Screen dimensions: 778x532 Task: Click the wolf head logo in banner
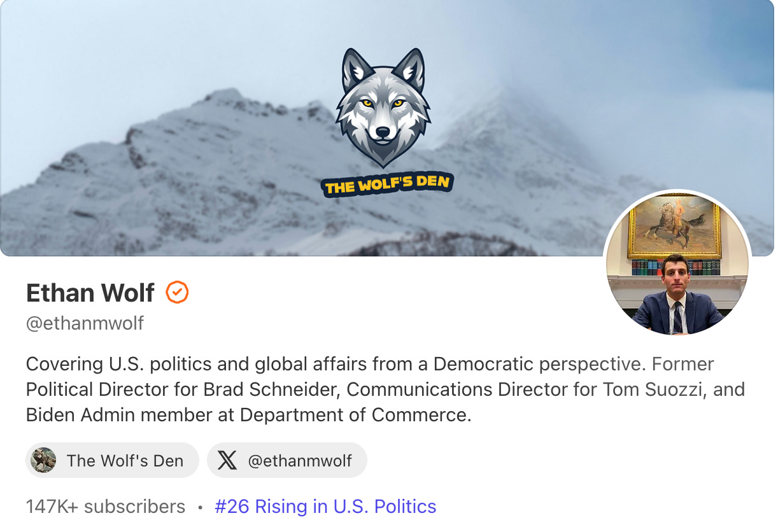[383, 108]
